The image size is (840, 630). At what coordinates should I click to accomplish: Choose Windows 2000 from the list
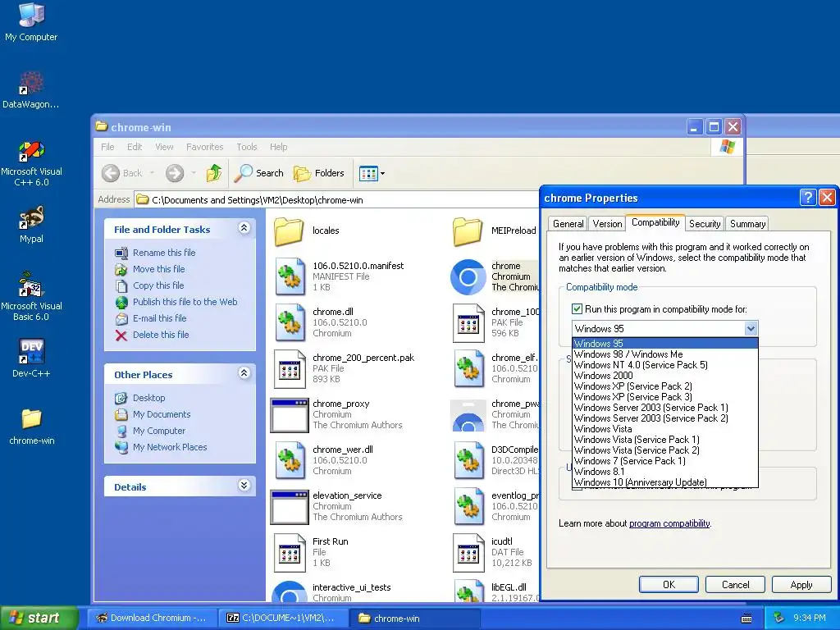(664, 376)
